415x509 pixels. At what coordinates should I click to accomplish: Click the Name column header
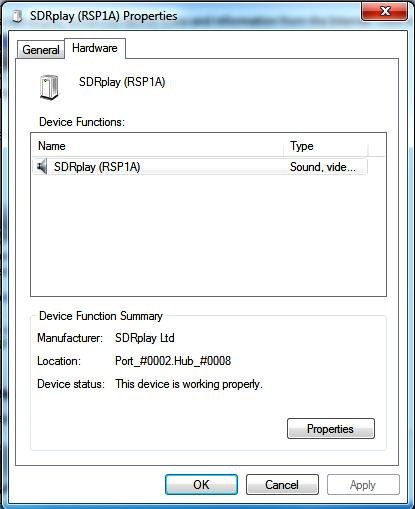(158, 146)
